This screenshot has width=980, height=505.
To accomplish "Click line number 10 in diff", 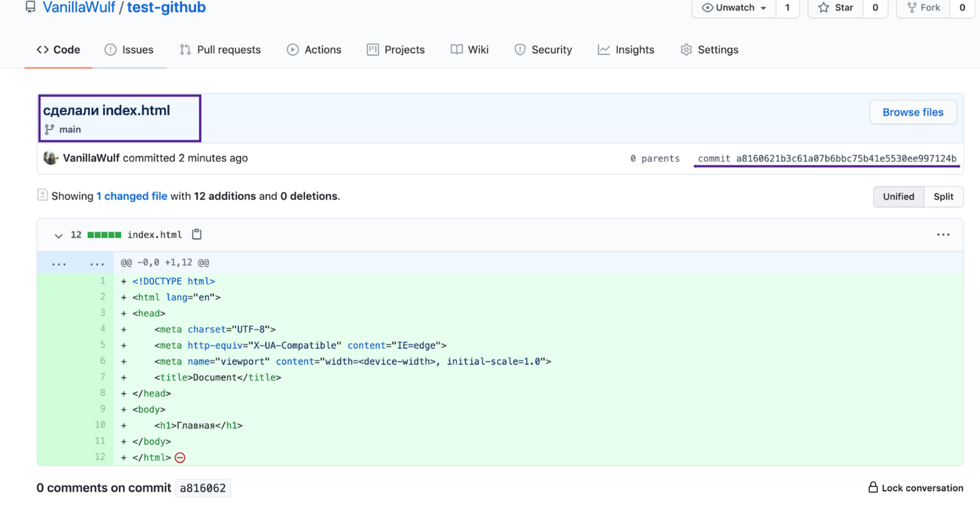I will 100,425.
